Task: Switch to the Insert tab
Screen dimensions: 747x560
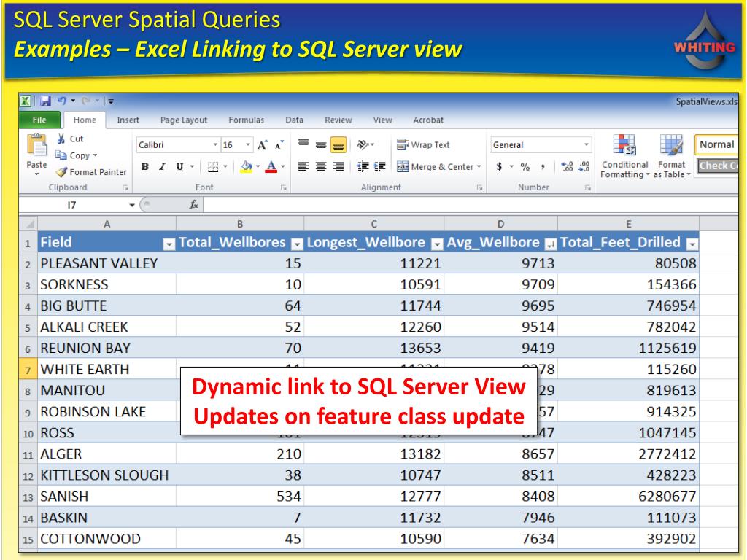Action: [x=128, y=120]
